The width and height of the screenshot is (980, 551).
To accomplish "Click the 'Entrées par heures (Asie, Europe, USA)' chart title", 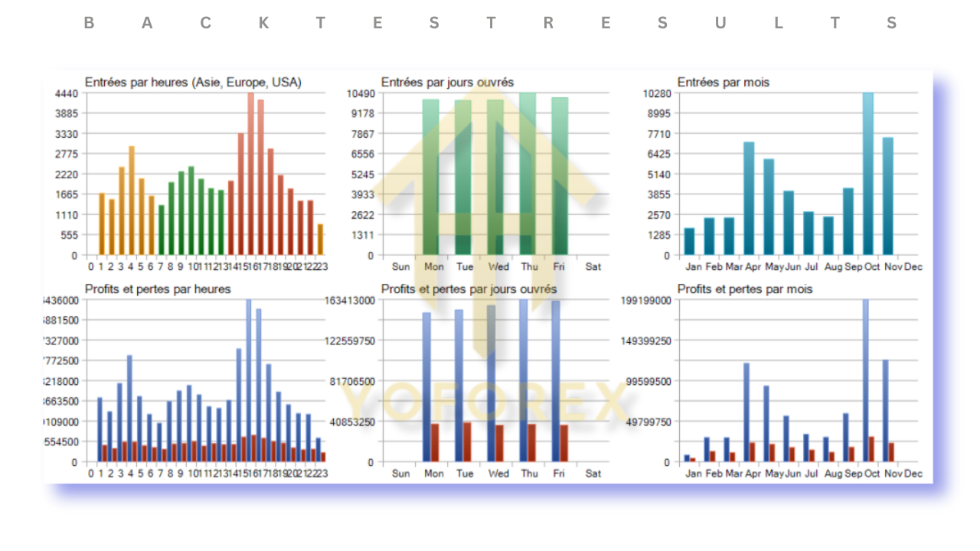I will click(x=193, y=82).
